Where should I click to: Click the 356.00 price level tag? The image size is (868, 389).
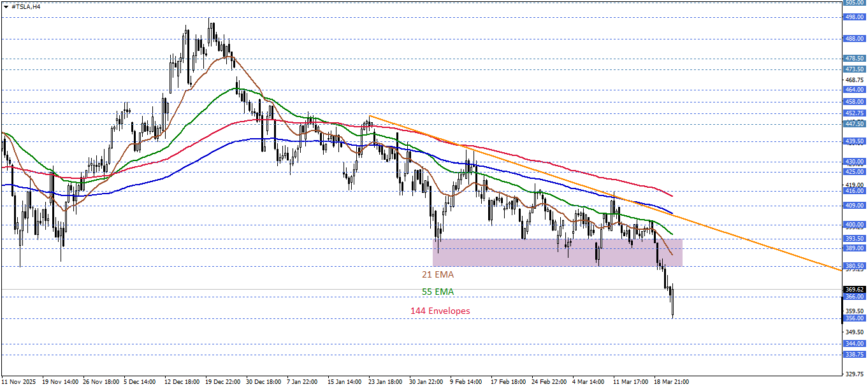click(854, 318)
